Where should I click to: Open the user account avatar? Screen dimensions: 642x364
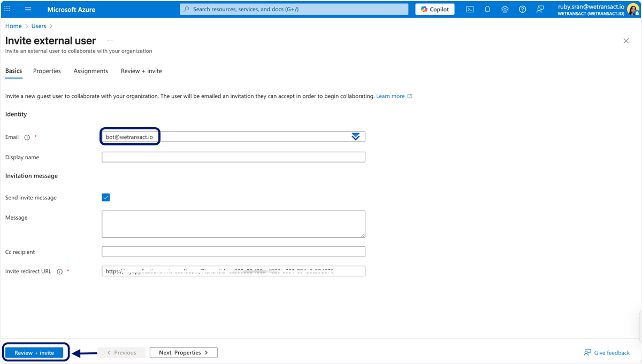pyautogui.click(x=633, y=10)
